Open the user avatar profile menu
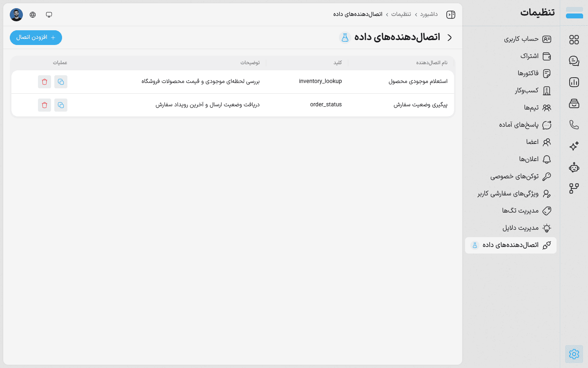588x368 pixels. coord(16,15)
